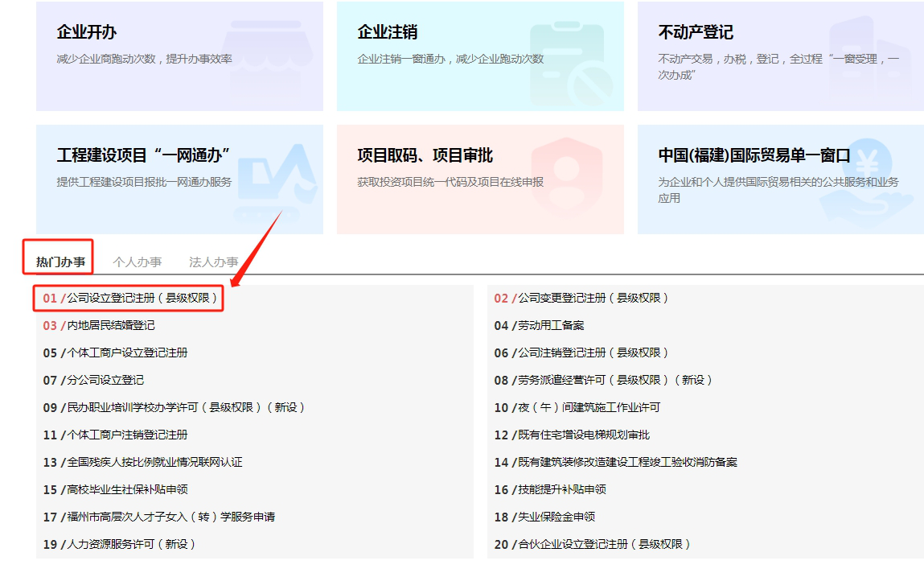Open 09 民办职业培训学校办学许可
Viewport: 924px width, 573px height.
click(174, 407)
